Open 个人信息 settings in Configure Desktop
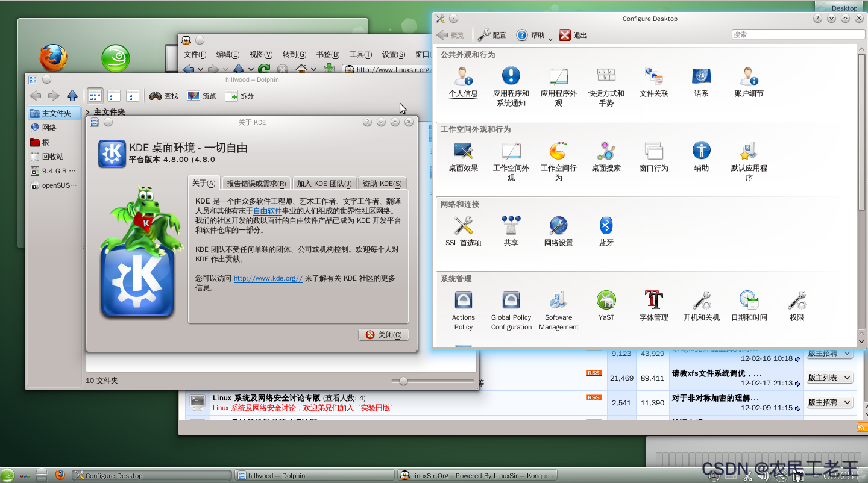The image size is (868, 483). [x=463, y=83]
